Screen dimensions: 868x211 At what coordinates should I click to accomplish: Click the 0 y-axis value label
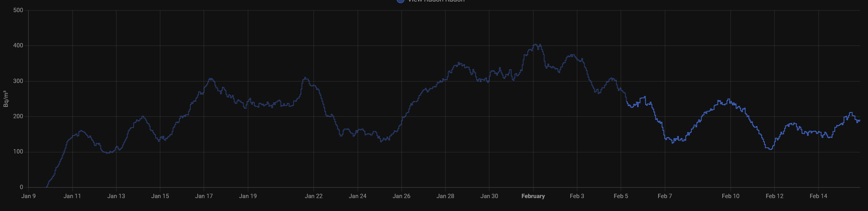pyautogui.click(x=21, y=187)
